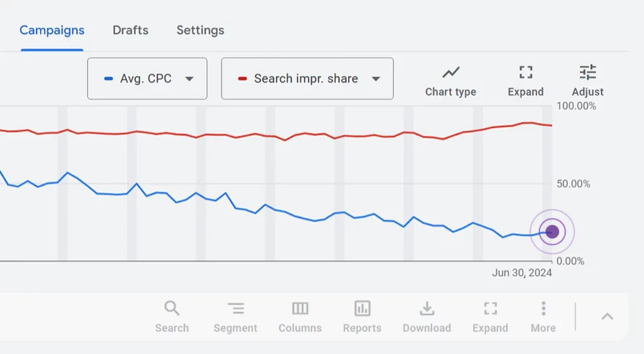This screenshot has width=644, height=354.
Task: Open the Segment icon in table toolbar
Action: tap(236, 308)
